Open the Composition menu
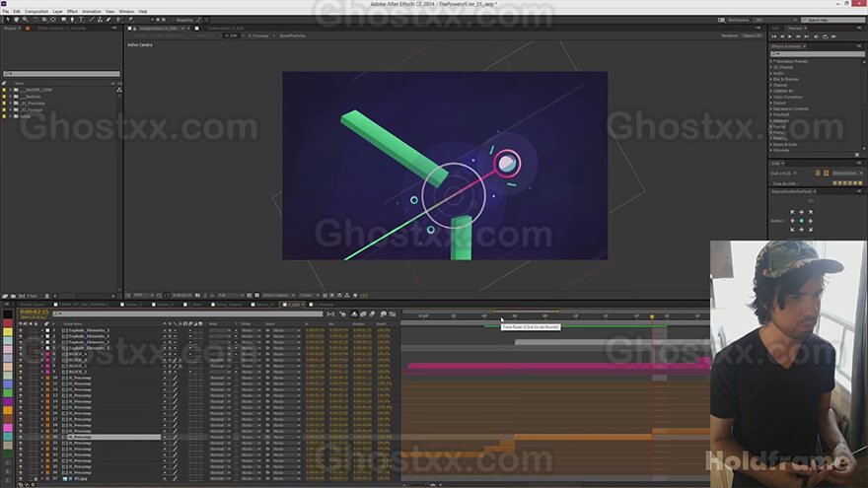The width and height of the screenshot is (868, 488). [x=36, y=11]
